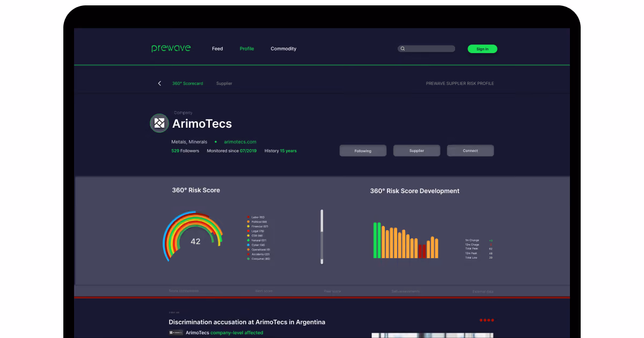Open the Score components tab

click(x=184, y=291)
